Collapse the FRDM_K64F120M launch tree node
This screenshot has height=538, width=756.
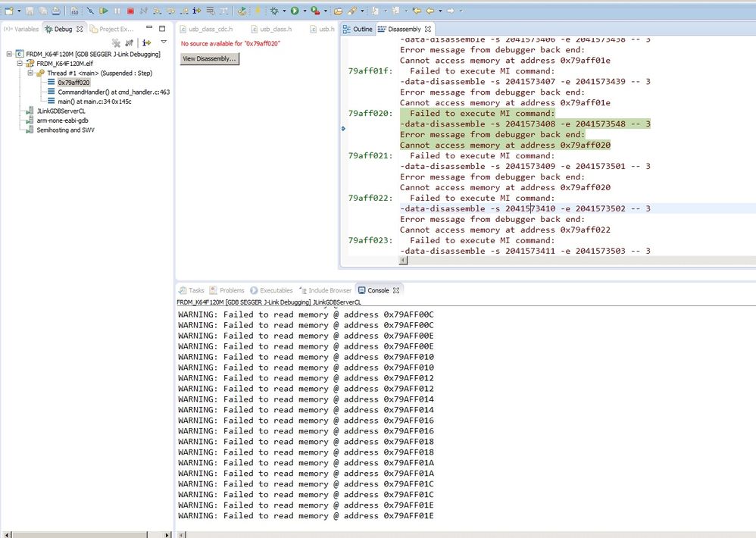9,54
